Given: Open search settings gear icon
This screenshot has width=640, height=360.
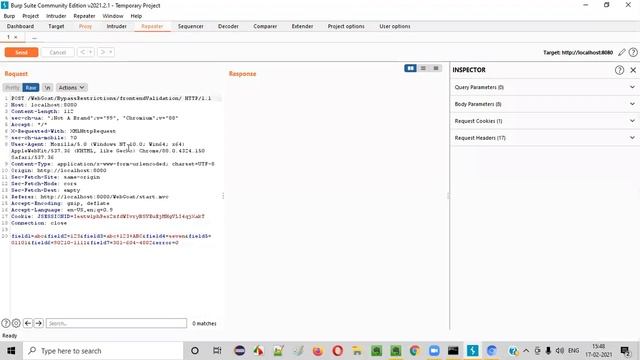Looking at the screenshot, I should click(16, 323).
